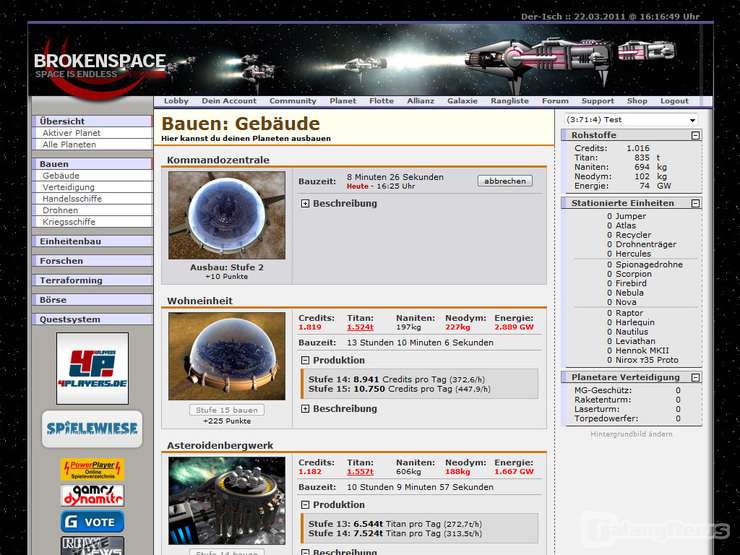The height and width of the screenshot is (555, 740).
Task: Click Logout in the top menu
Action: [x=674, y=101]
